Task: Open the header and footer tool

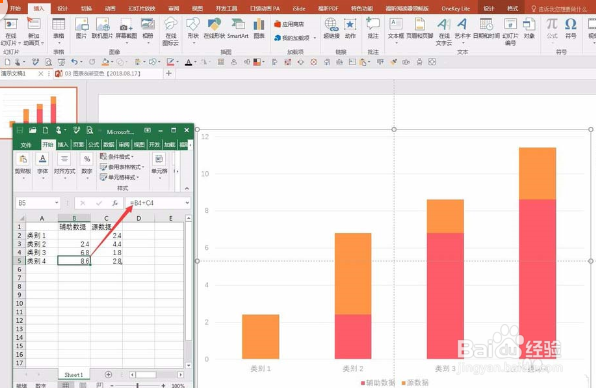Action: [420, 28]
